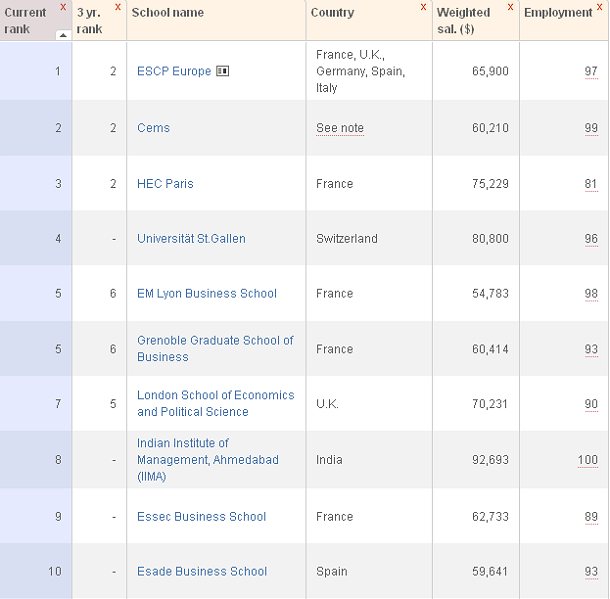610x599 pixels.
Task: Open the EM Lyon Business School link
Action: [x=207, y=293]
